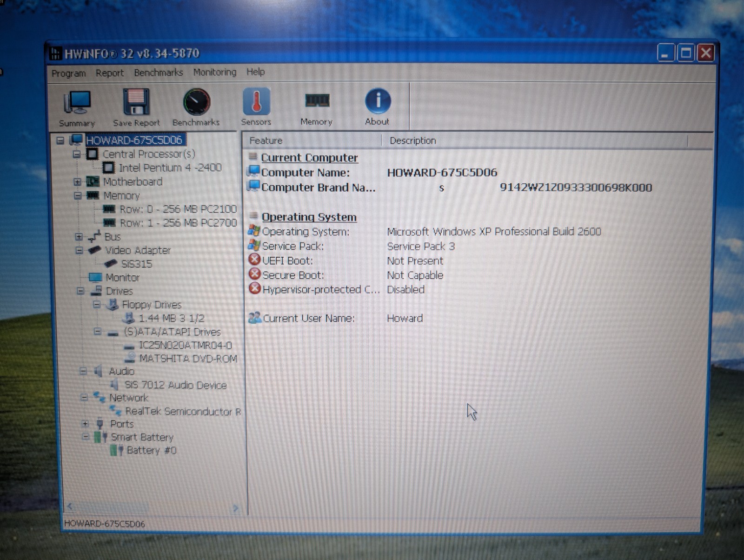Minimize the HWiNFO window

(666, 53)
